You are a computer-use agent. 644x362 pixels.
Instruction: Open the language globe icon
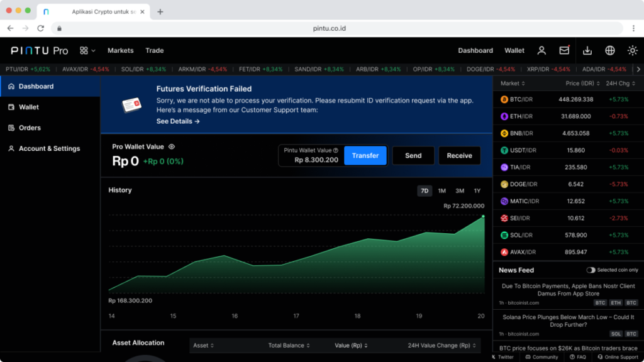610,50
